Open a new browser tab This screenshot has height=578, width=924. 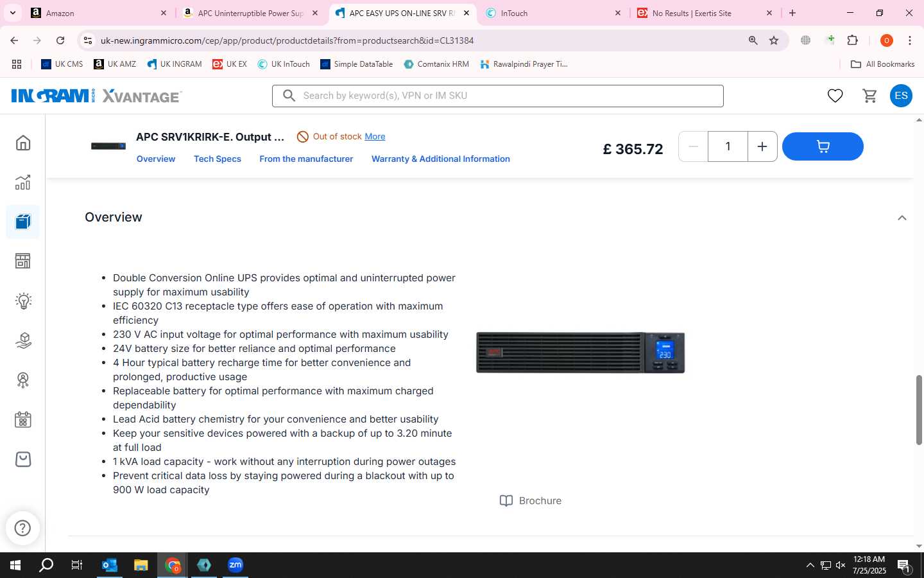tap(792, 13)
